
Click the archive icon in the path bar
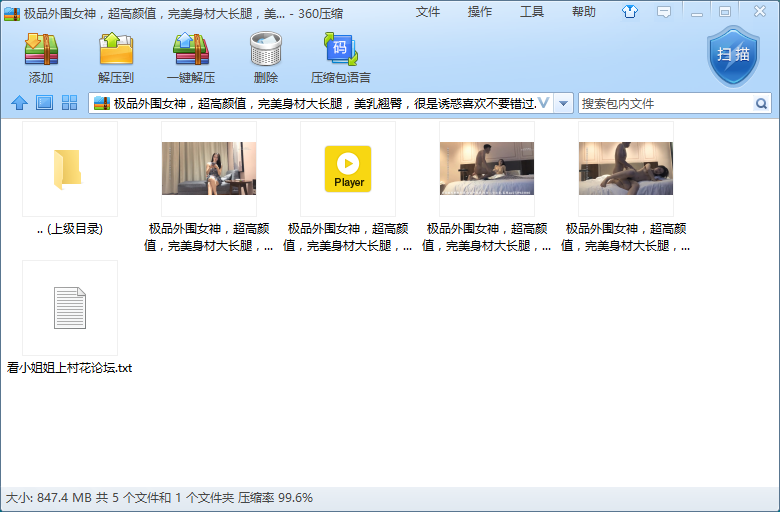101,103
